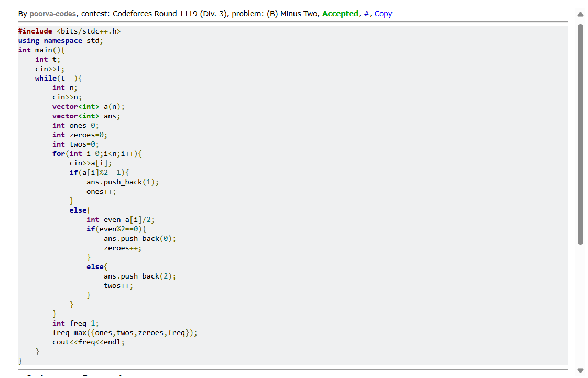
Task: Click the line 'int zeroes=0;'
Action: tap(80, 135)
